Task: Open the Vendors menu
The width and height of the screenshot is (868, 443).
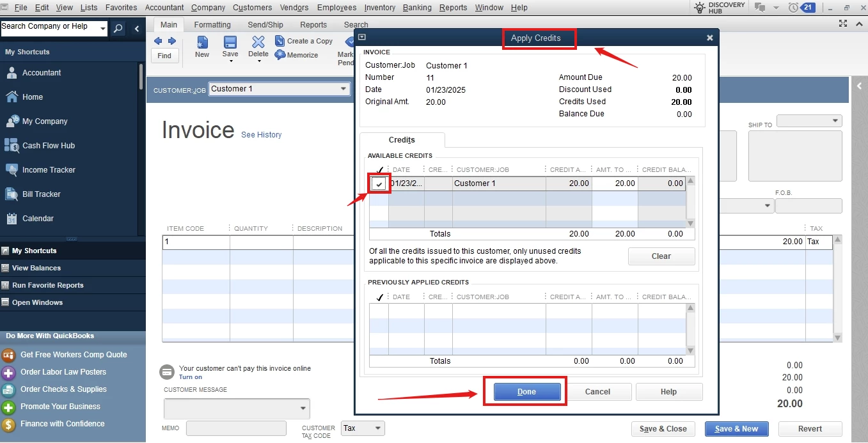Action: click(294, 8)
